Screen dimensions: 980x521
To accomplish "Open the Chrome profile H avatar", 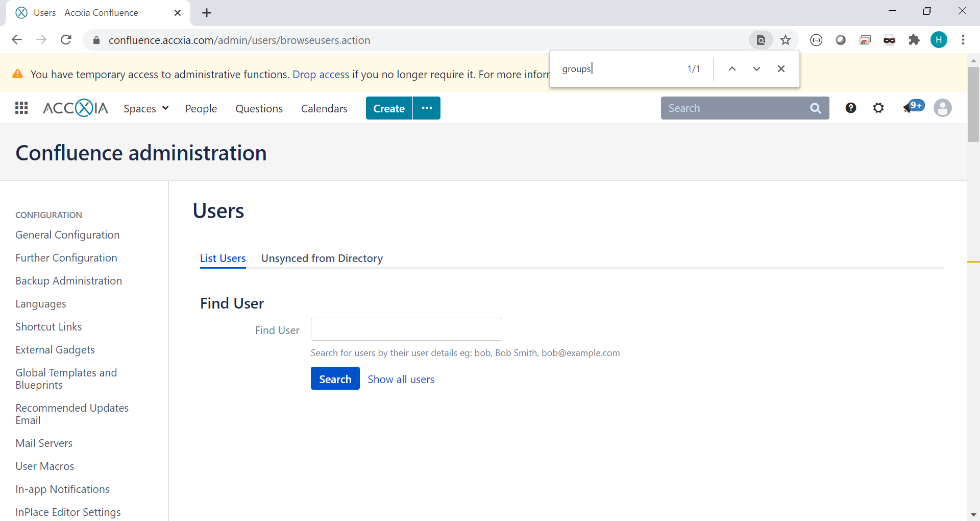I will [x=939, y=40].
